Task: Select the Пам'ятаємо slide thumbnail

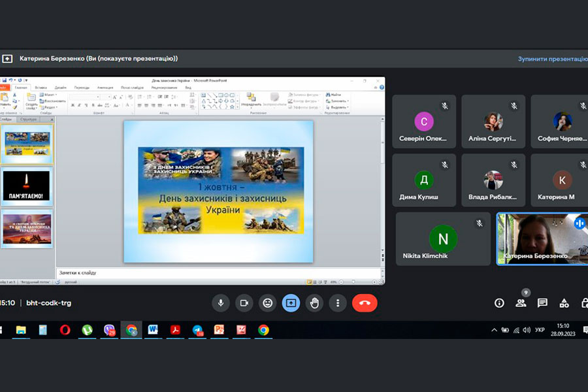Action: [x=27, y=186]
